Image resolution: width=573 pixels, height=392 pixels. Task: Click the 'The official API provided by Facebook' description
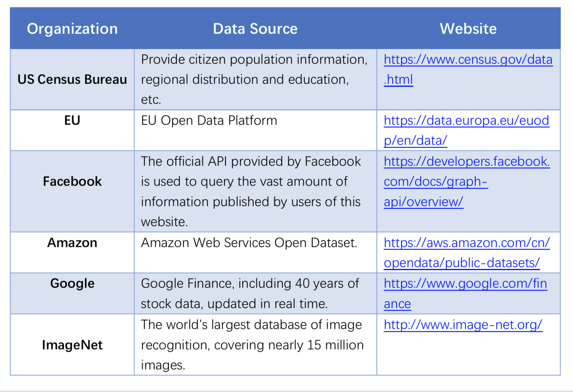point(251,192)
